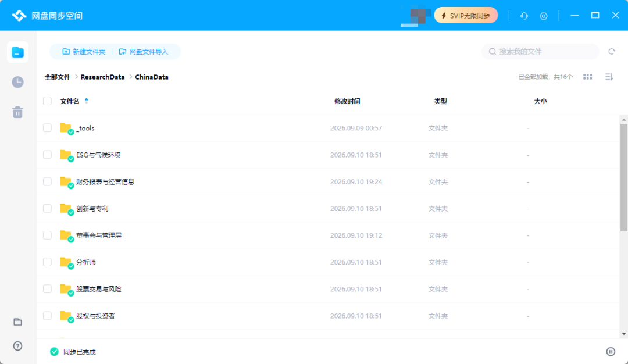Click the 同步已完成 status text

[x=80, y=352]
